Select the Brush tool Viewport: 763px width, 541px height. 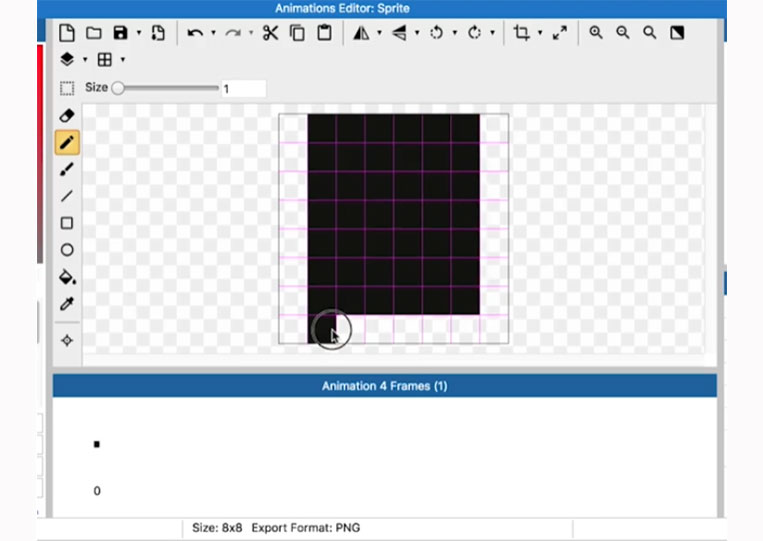[67, 169]
